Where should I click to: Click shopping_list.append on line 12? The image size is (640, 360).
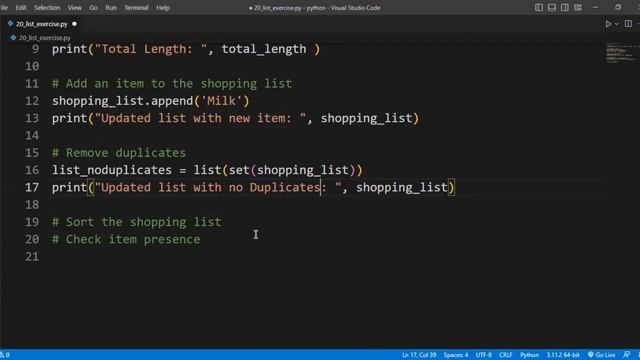click(x=122, y=101)
